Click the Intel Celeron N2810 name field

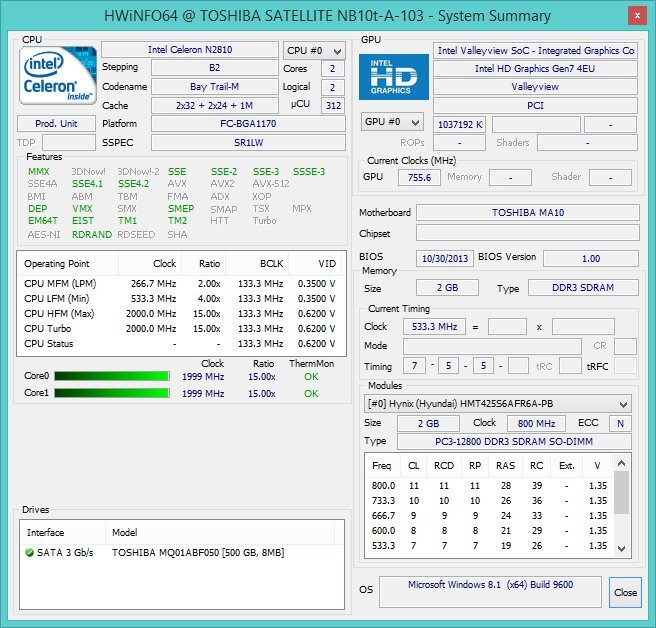point(190,50)
